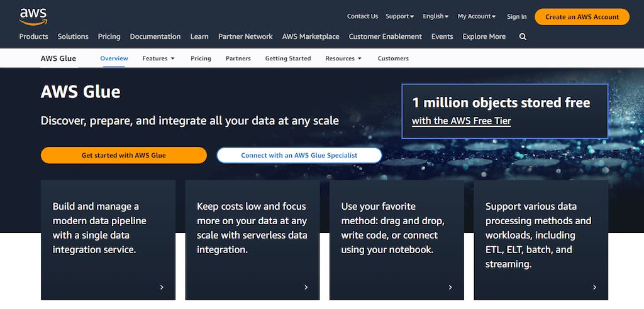The image size is (644, 309).
Task: Click 'Keep costs low and focus' card text
Action: [252, 228]
